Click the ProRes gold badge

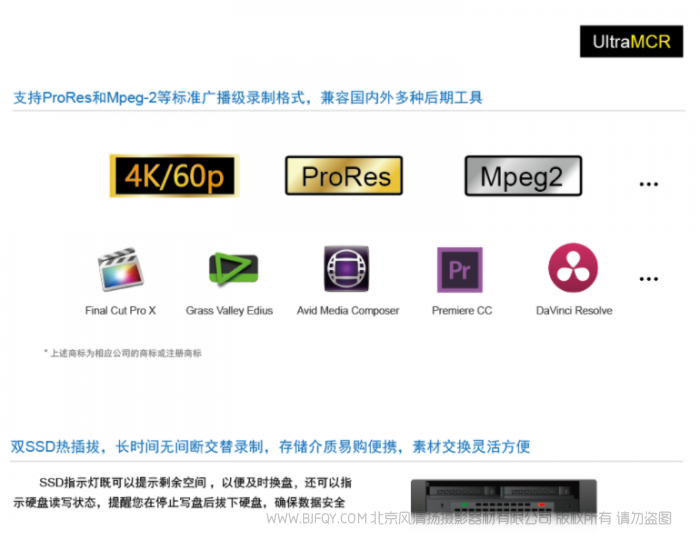tap(344, 176)
